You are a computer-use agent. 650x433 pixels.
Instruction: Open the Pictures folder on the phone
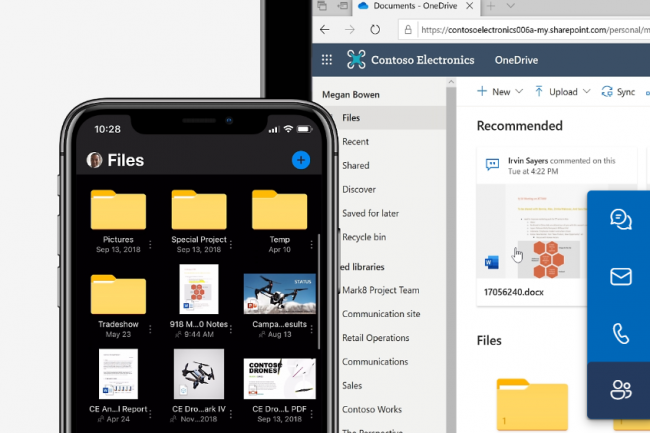[x=118, y=210]
